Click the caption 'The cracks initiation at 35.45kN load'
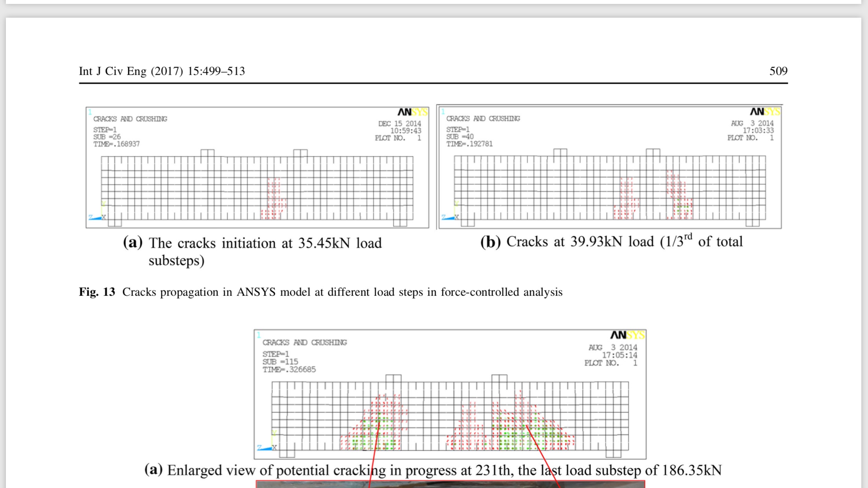Screen dimensions: 868x488 pos(265,243)
